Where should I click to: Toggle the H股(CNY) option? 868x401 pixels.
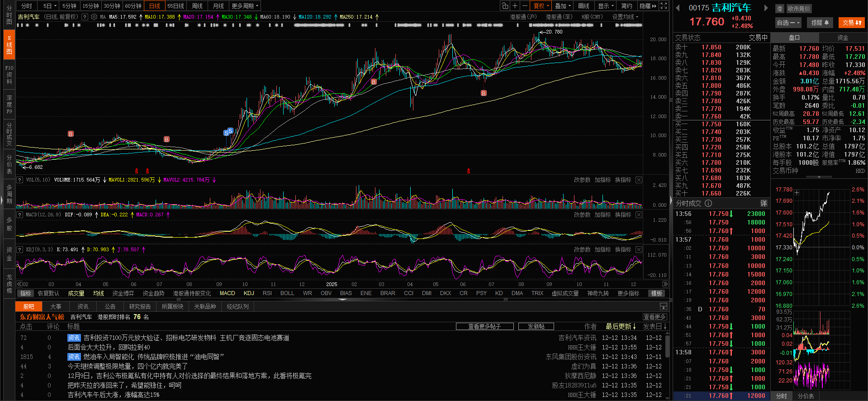click(592, 17)
